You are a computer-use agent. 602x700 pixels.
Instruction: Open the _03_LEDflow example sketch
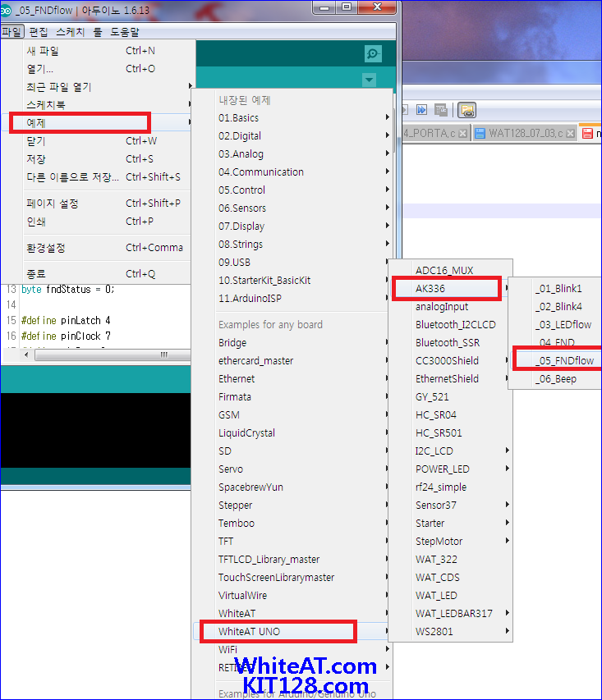555,324
